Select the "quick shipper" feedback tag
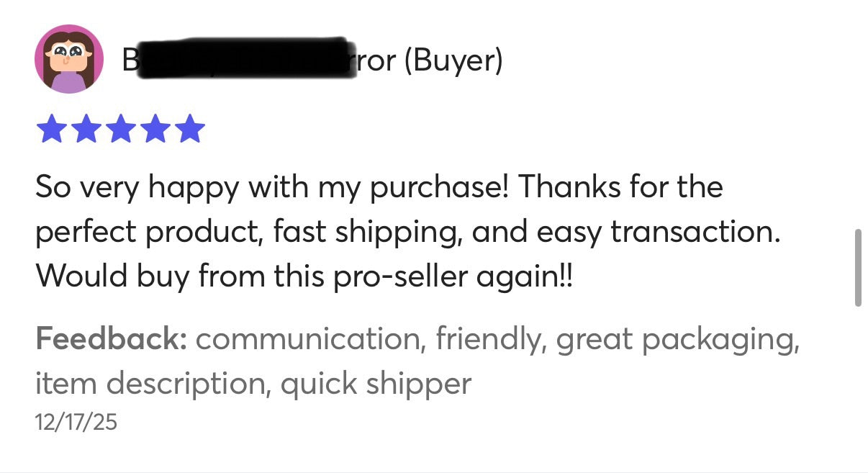 tap(376, 384)
